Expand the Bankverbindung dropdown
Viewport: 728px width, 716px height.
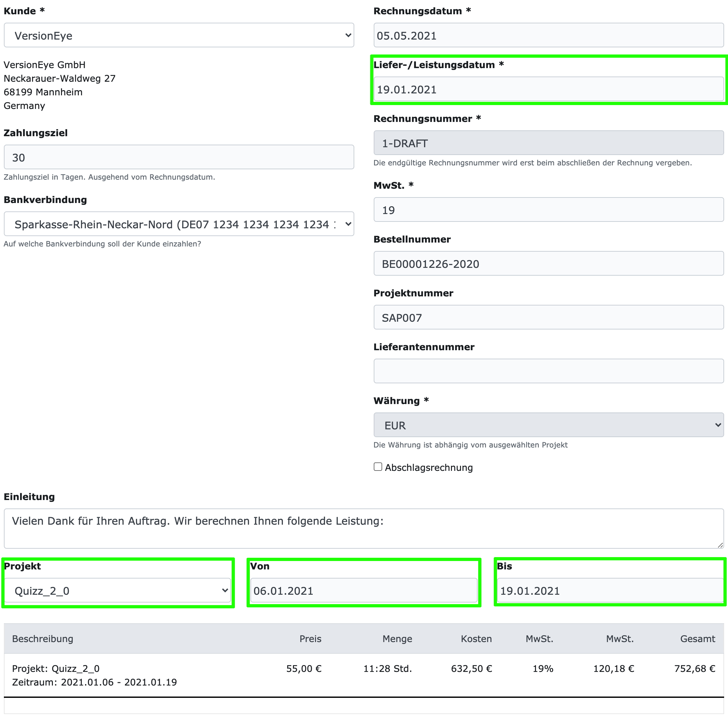click(179, 224)
